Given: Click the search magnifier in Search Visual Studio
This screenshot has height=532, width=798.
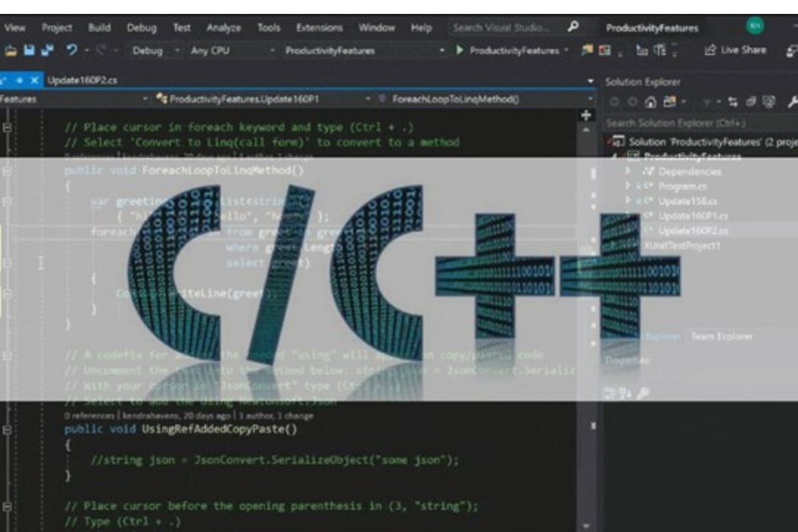Looking at the screenshot, I should pos(573,27).
